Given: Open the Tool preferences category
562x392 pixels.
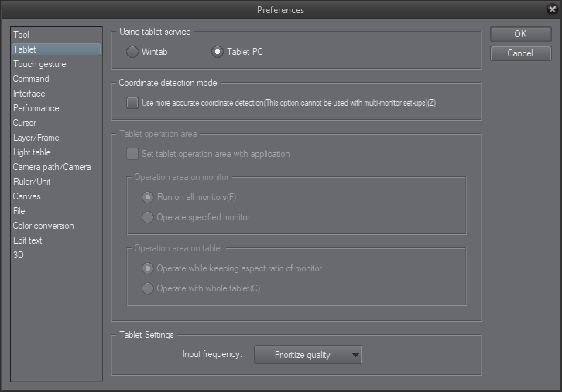Looking at the screenshot, I should click(22, 35).
